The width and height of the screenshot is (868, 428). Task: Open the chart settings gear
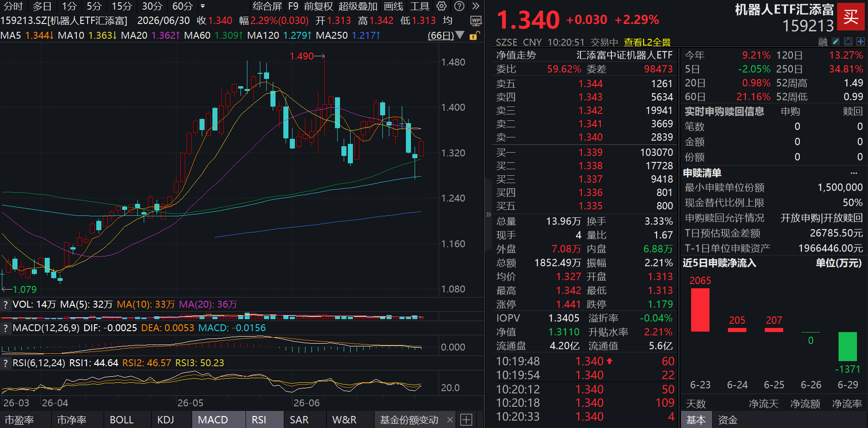(441, 6)
